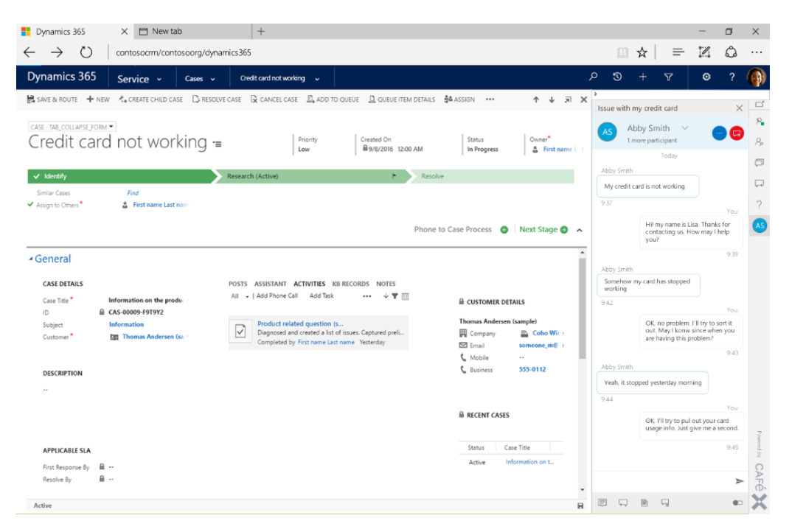
Task: Click the help question mark in the chat sidebar
Action: [760, 204]
